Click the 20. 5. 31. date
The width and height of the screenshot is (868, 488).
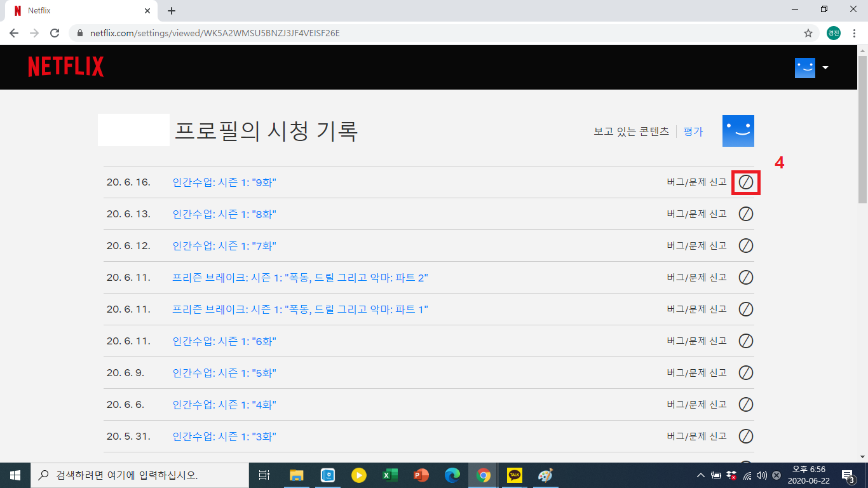tap(128, 437)
